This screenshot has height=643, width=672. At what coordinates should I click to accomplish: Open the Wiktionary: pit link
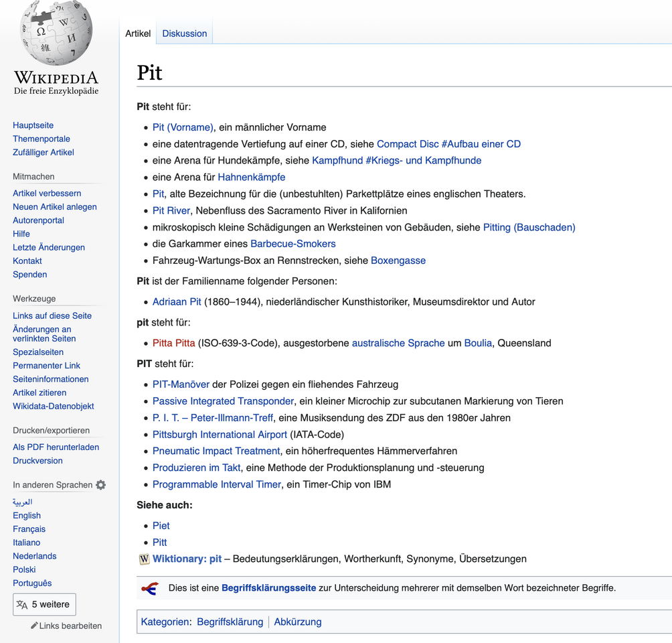(187, 559)
